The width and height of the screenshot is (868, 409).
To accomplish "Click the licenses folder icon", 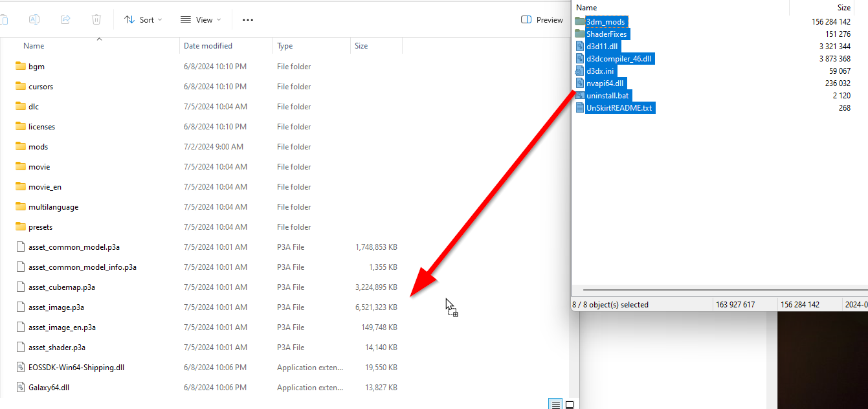I will point(20,127).
